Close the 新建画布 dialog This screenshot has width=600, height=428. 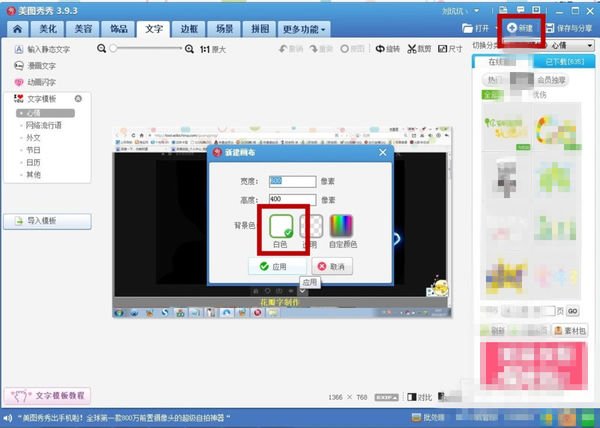click(x=383, y=153)
